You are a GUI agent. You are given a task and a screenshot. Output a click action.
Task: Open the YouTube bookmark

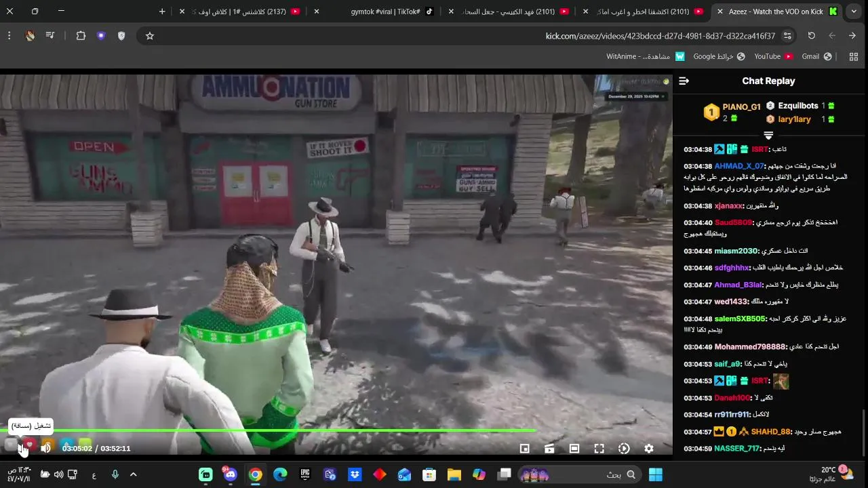774,56
